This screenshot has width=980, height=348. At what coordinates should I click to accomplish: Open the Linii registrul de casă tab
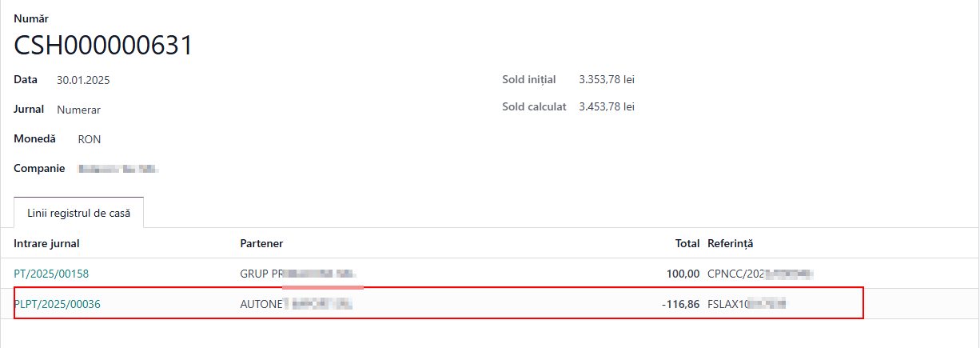pyautogui.click(x=78, y=213)
